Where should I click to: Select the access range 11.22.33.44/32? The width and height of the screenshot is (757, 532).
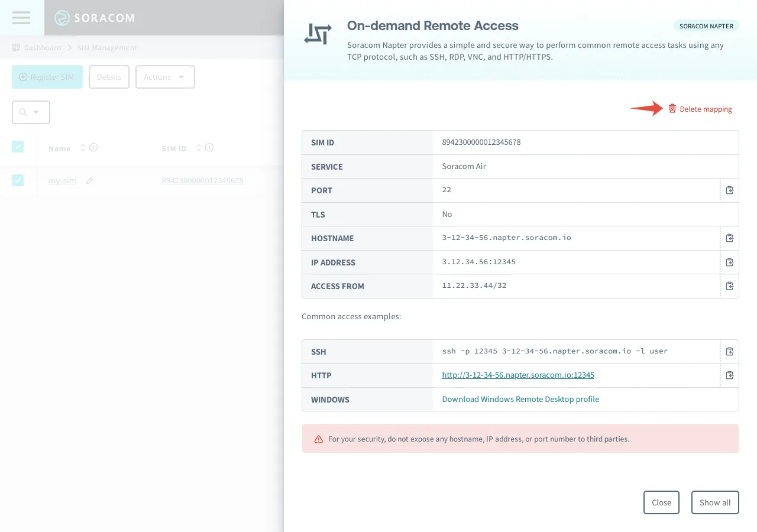pyautogui.click(x=474, y=286)
